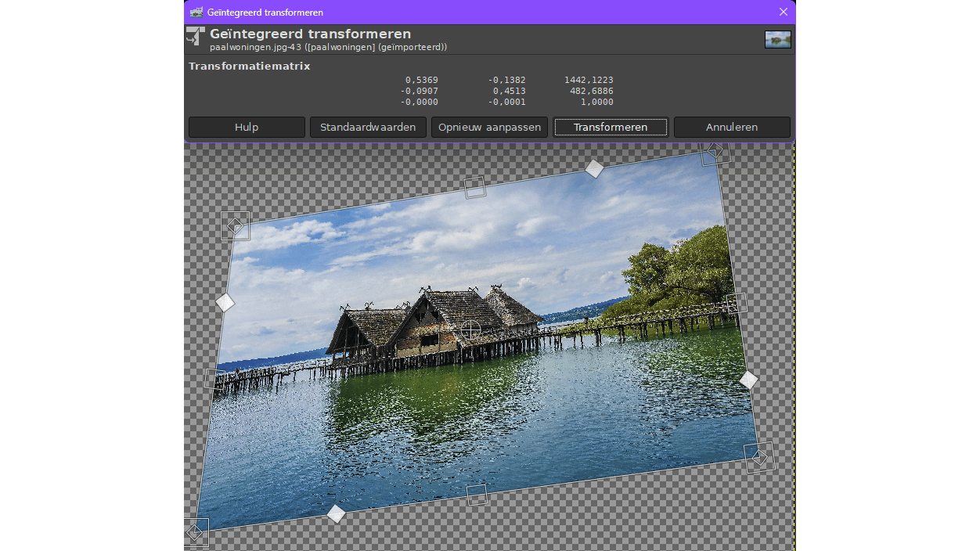Click the unified transform tool icon in dialog
Image resolution: width=980 pixels, height=551 pixels.
196,37
